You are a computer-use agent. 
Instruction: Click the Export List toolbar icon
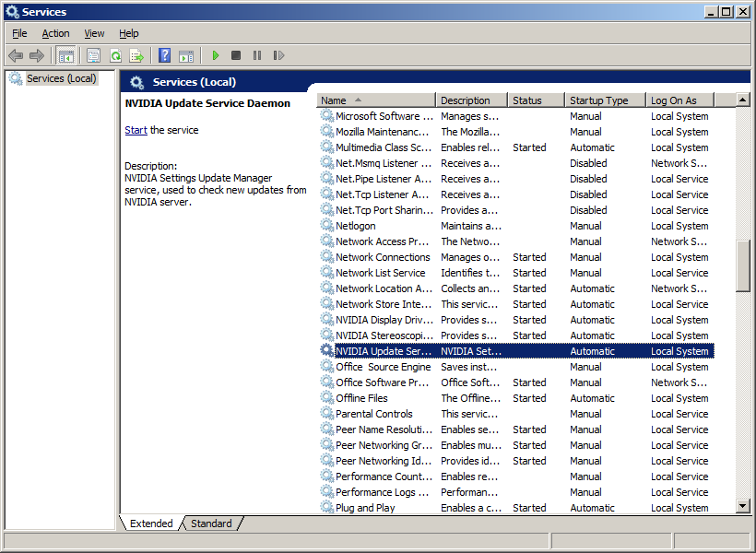(137, 56)
